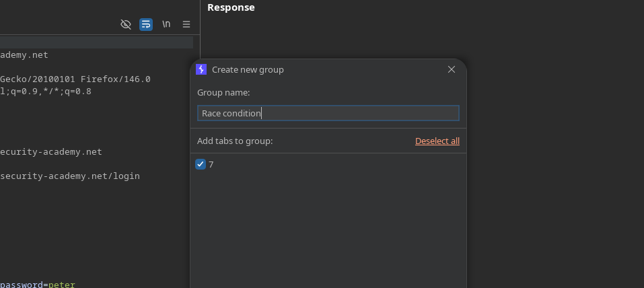Viewport: 644px width, 288px height.
Task: Click the Deselect all link
Action: 437,141
